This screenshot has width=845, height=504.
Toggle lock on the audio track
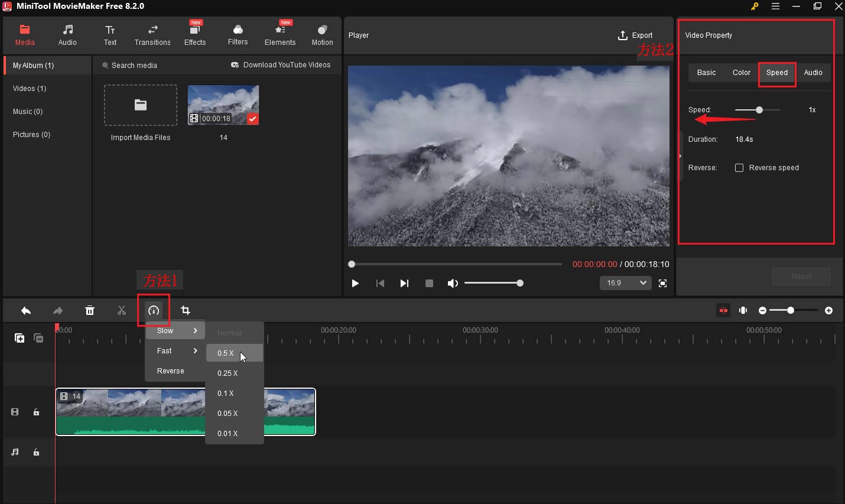36,453
